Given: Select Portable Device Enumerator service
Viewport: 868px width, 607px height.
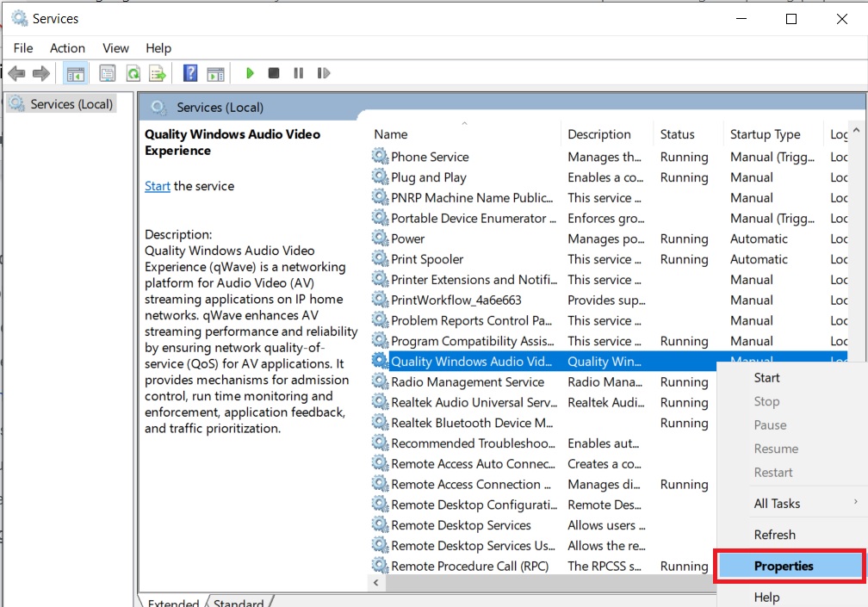Looking at the screenshot, I should click(x=608, y=219).
